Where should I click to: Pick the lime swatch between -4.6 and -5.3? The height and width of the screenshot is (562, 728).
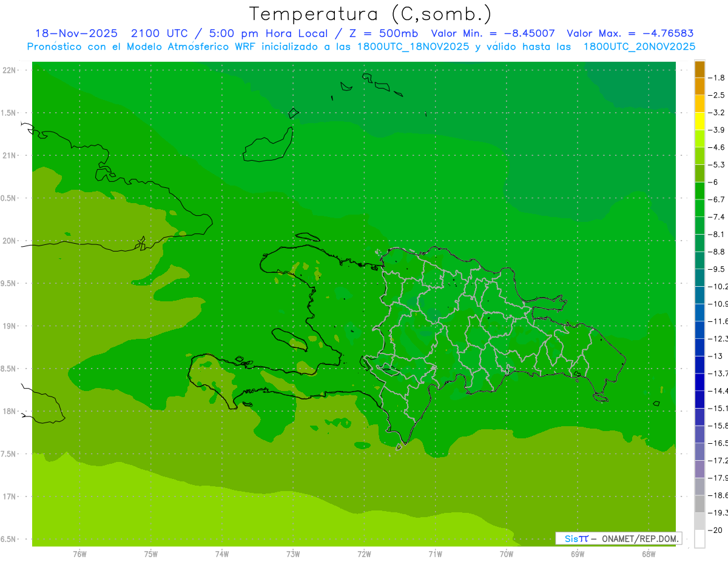point(699,156)
